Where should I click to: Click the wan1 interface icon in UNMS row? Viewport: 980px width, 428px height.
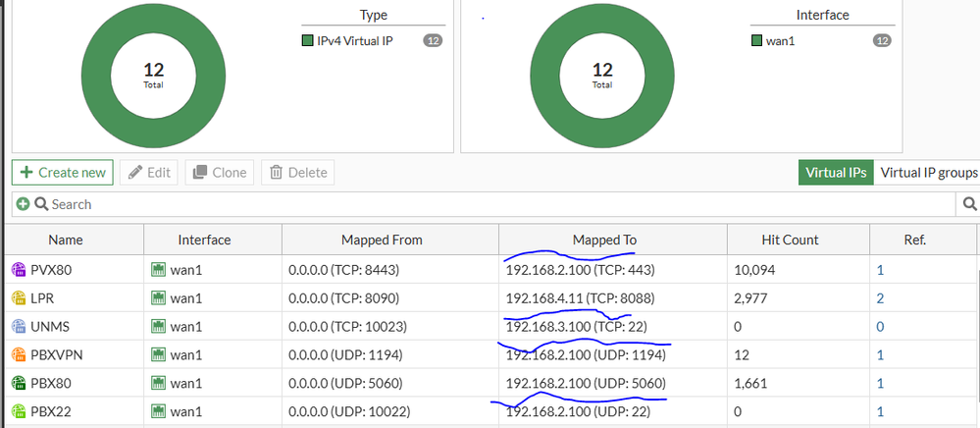[158, 327]
